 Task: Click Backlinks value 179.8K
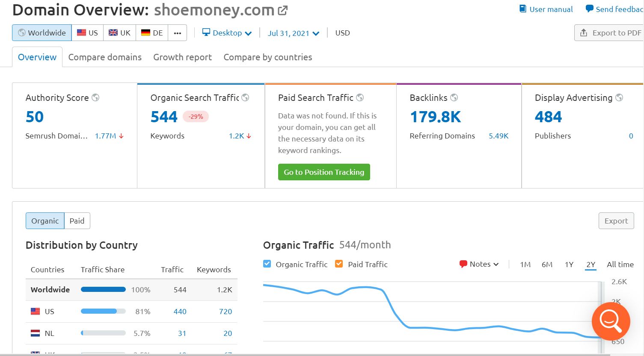pyautogui.click(x=436, y=117)
